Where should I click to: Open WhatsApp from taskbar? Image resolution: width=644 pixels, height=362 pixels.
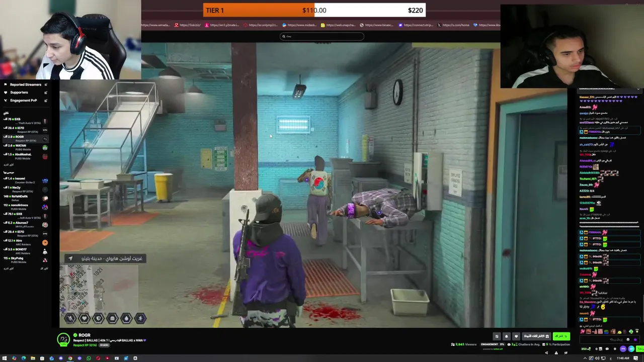89,358
